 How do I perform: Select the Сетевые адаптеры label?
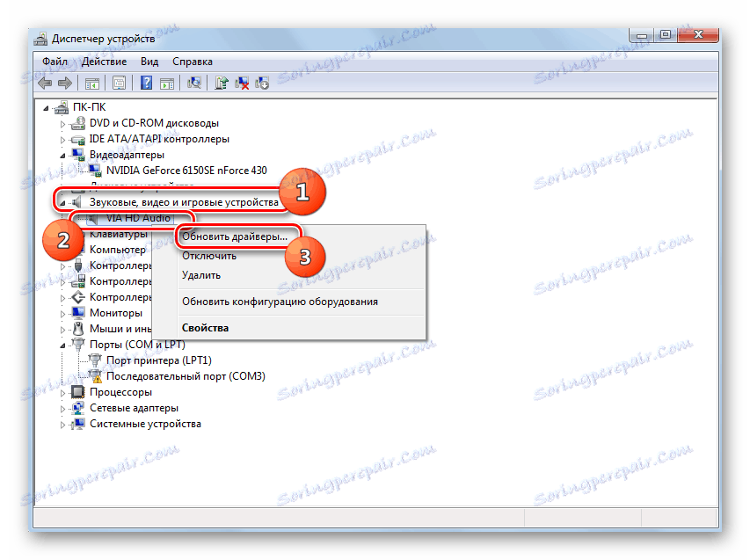pos(134,408)
